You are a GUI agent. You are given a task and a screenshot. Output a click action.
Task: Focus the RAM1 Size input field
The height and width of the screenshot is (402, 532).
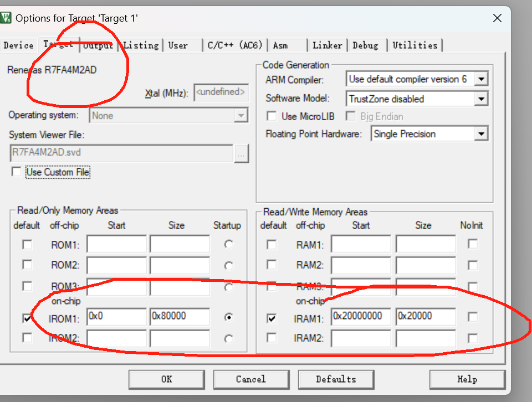tap(426, 244)
